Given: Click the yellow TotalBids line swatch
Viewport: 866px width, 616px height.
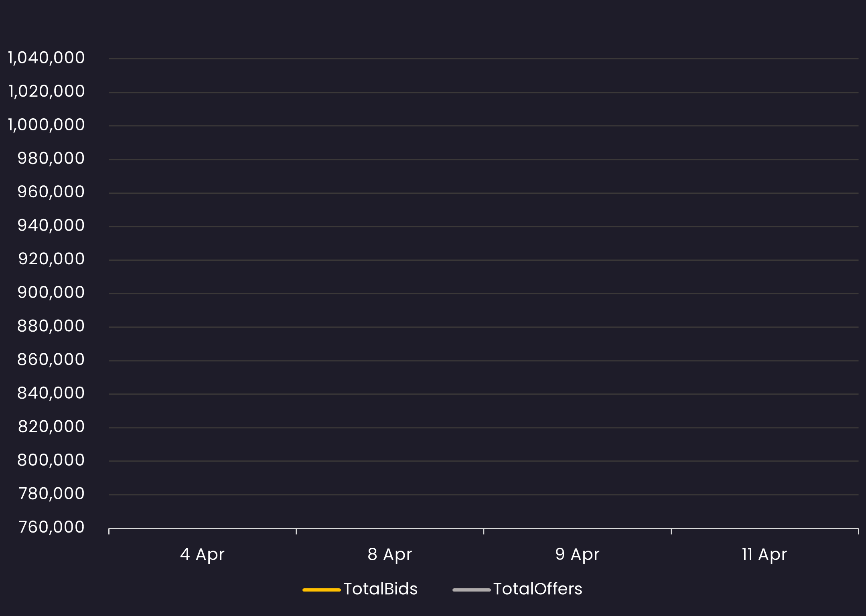Looking at the screenshot, I should click(321, 590).
